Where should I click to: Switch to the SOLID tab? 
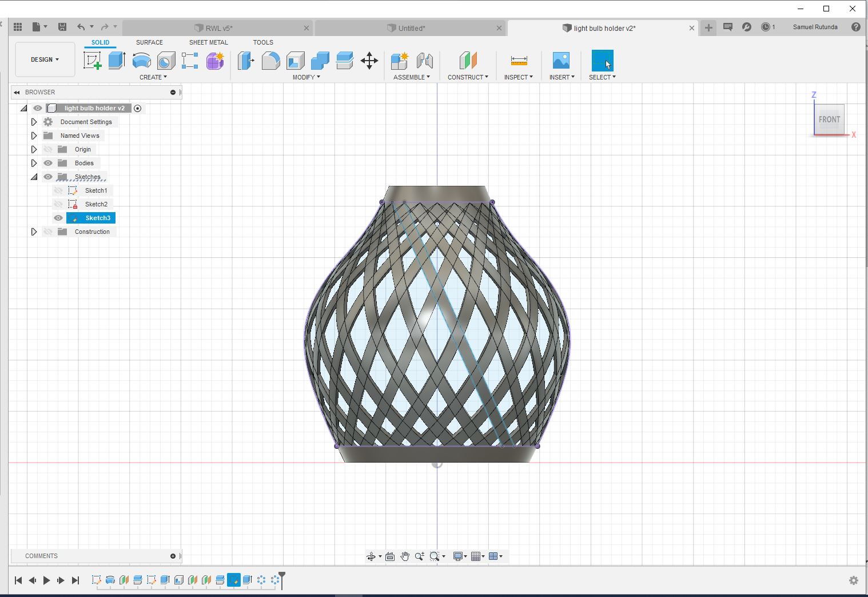tap(100, 42)
